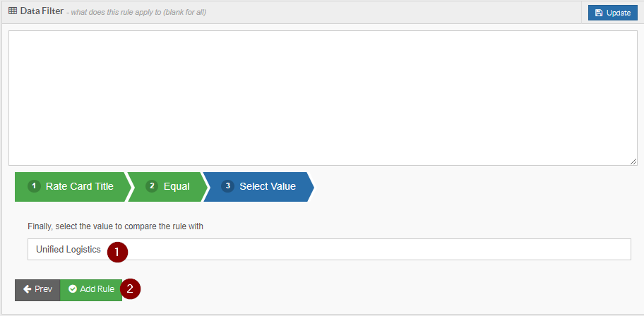The height and width of the screenshot is (316, 644).
Task: Click the step 1 number circle
Action: click(x=34, y=186)
